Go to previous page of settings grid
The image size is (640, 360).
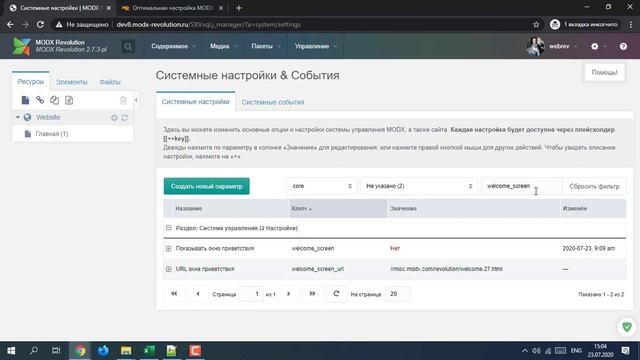coord(198,294)
